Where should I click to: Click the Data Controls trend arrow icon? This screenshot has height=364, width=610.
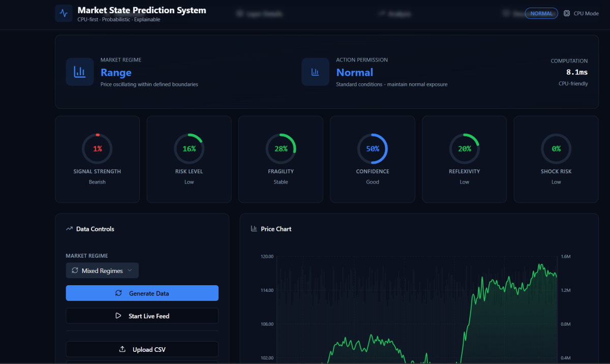69,229
